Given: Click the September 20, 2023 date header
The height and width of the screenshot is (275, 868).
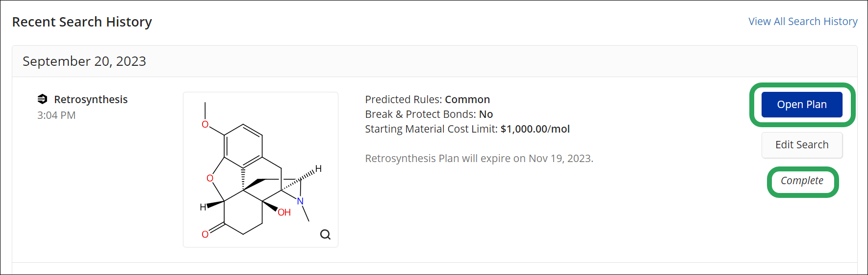Looking at the screenshot, I should point(84,61).
